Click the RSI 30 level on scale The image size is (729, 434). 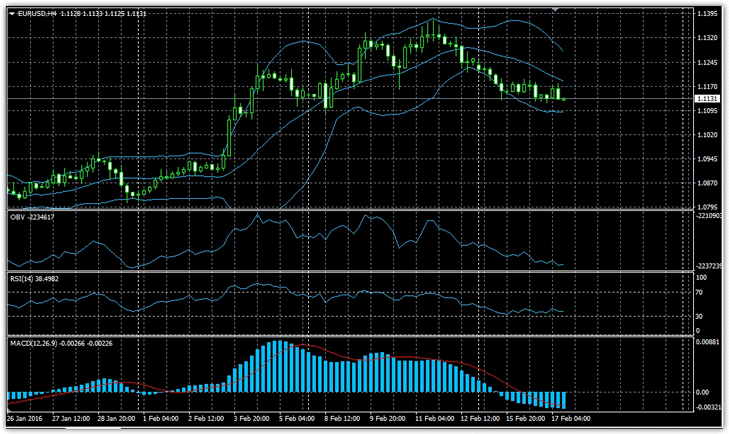700,317
